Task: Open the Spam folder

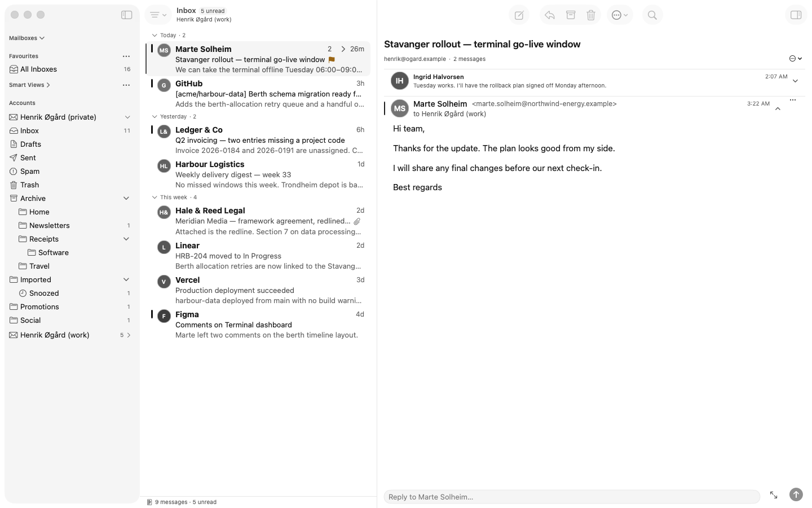Action: [x=70, y=171]
